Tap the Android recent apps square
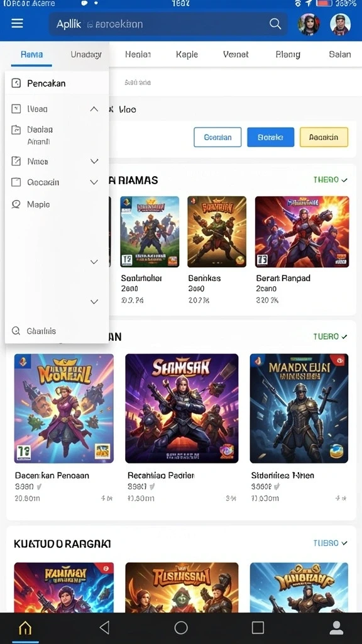Viewport: 362px width, 644px height. 258,628
